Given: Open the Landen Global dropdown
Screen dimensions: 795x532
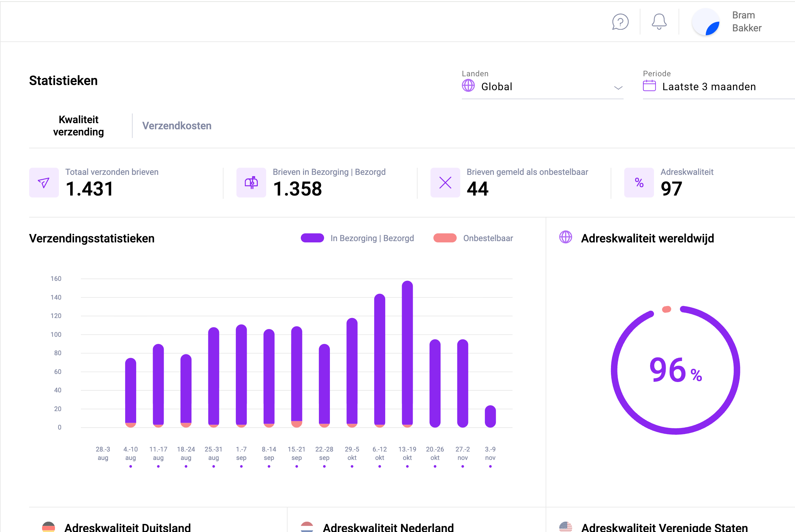Looking at the screenshot, I should pyautogui.click(x=542, y=87).
